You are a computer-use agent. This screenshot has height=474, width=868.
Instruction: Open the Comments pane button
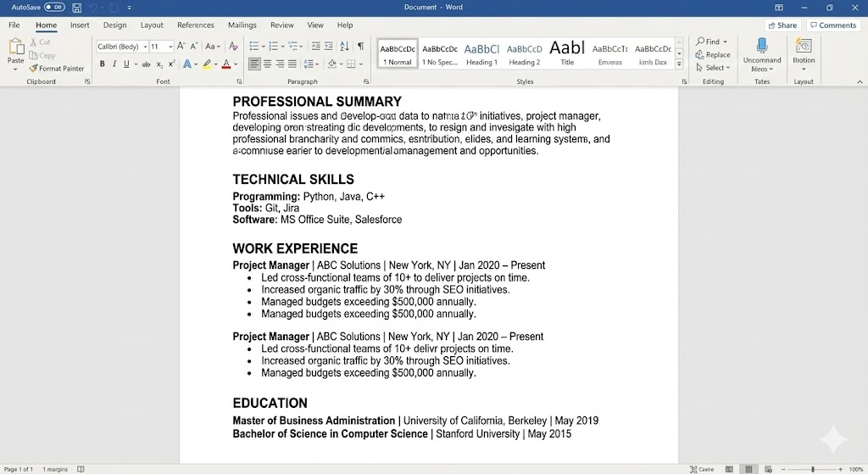click(x=832, y=25)
